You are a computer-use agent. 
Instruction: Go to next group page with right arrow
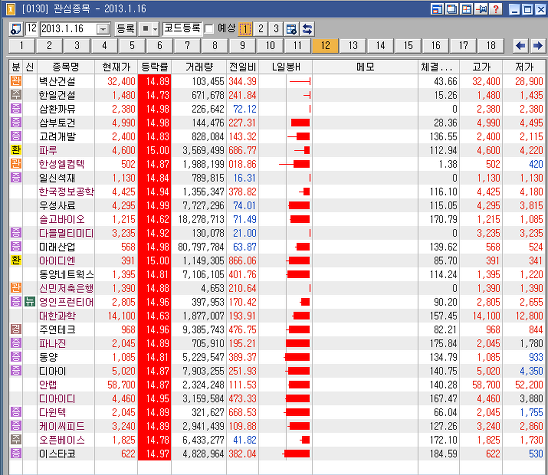coord(537,45)
